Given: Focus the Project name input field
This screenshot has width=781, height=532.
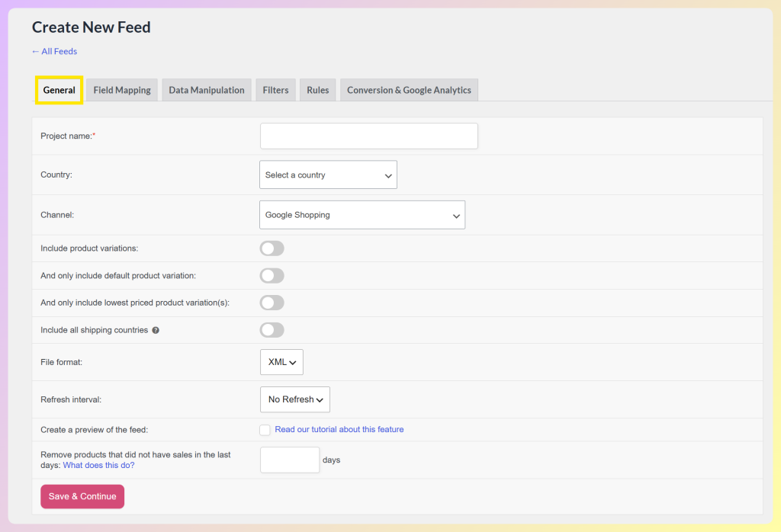Looking at the screenshot, I should pyautogui.click(x=368, y=136).
